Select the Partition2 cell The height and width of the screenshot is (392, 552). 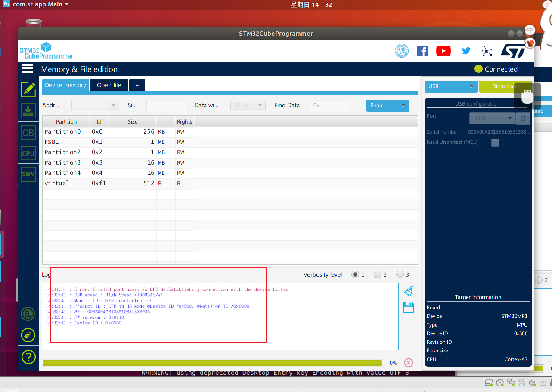66,152
